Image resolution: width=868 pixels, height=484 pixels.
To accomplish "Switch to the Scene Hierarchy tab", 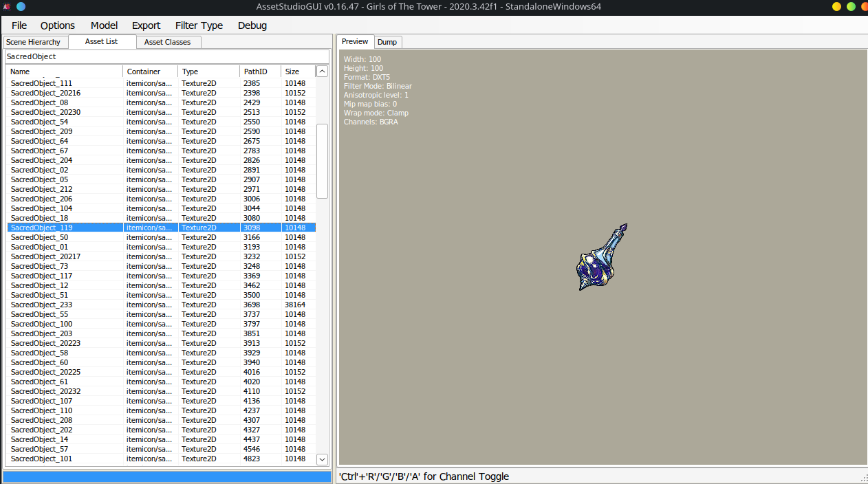I will pos(33,42).
